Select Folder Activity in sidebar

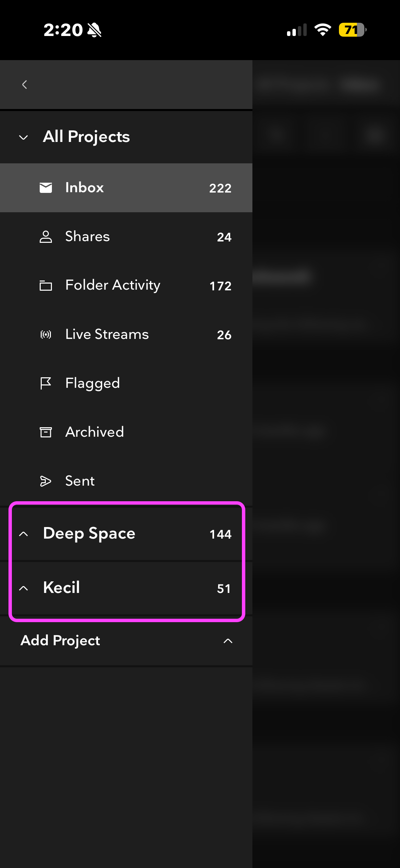click(113, 286)
